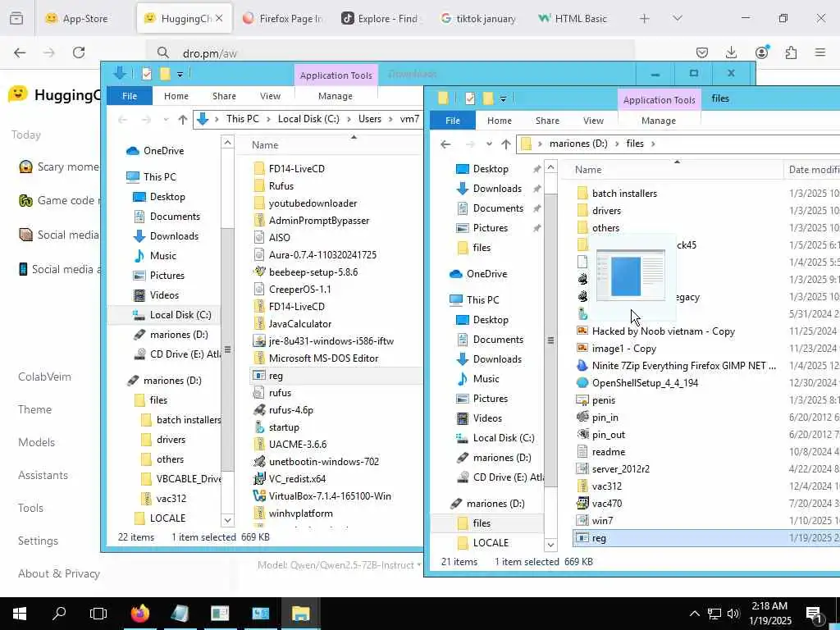
Task: Select pinned Pictures in files quick access
Action: point(491,228)
